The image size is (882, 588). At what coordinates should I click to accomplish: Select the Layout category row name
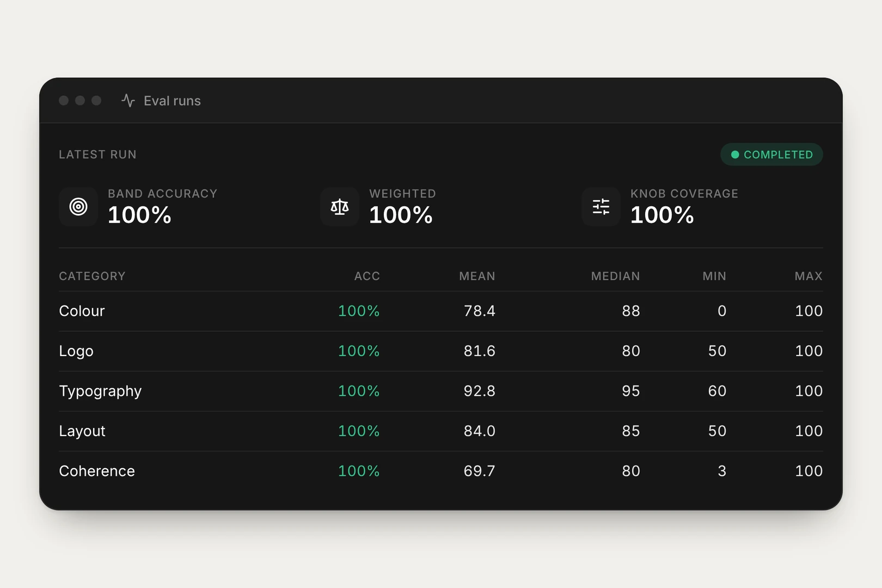(82, 431)
